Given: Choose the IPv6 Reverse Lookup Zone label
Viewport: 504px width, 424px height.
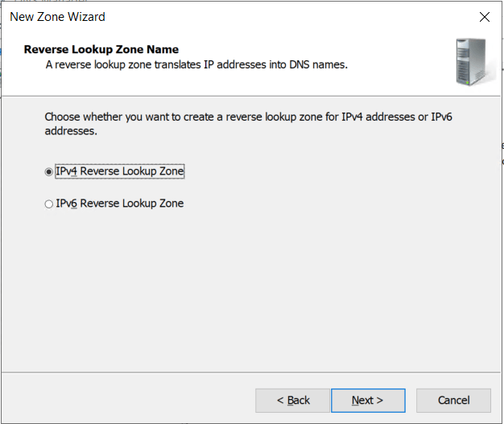Looking at the screenshot, I should coord(120,204).
